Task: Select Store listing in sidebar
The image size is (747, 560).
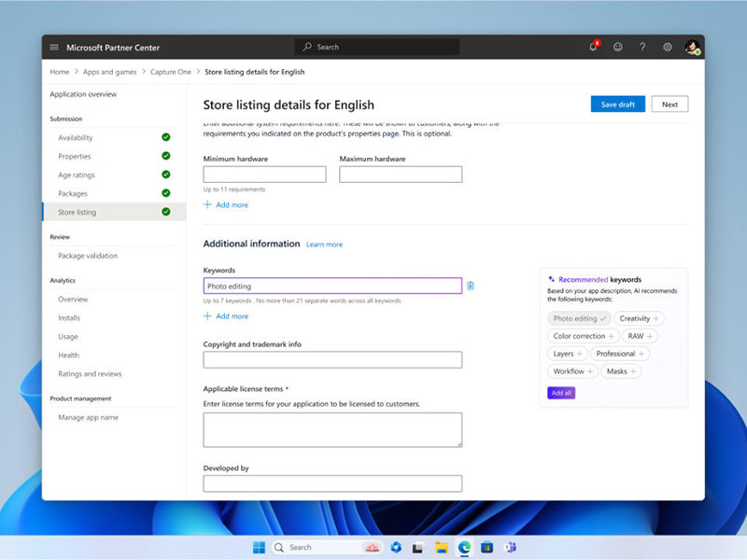Action: (115, 212)
